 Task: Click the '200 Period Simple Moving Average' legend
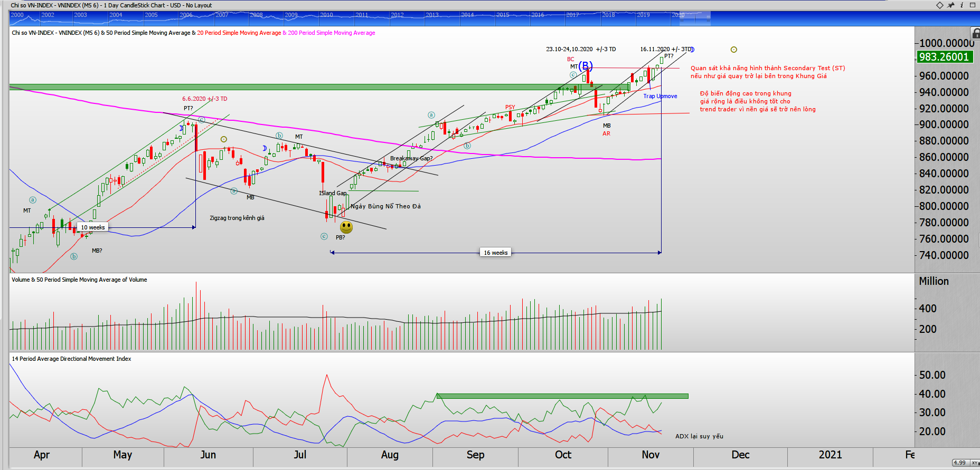[x=332, y=33]
